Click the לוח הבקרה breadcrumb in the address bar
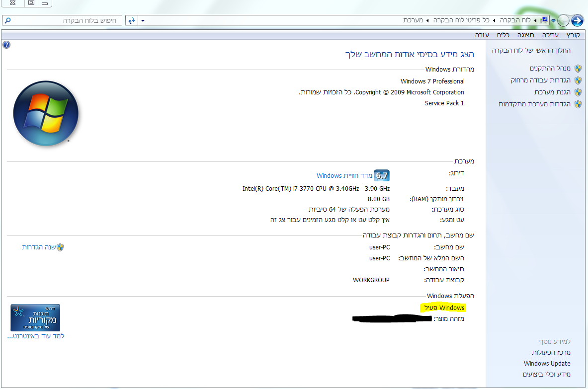This screenshot has width=588, height=389. point(515,20)
